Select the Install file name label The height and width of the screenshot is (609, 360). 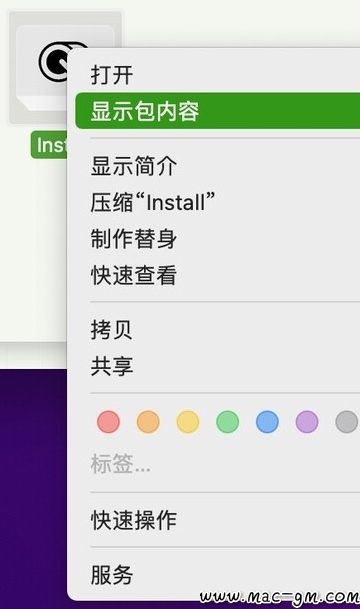tap(49, 145)
